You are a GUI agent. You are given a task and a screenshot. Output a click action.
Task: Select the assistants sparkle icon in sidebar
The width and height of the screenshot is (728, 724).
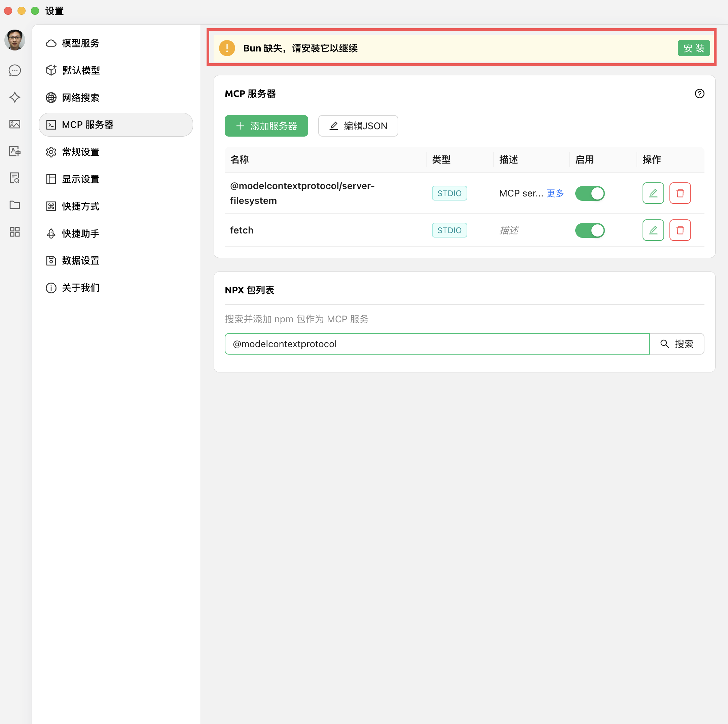(15, 97)
